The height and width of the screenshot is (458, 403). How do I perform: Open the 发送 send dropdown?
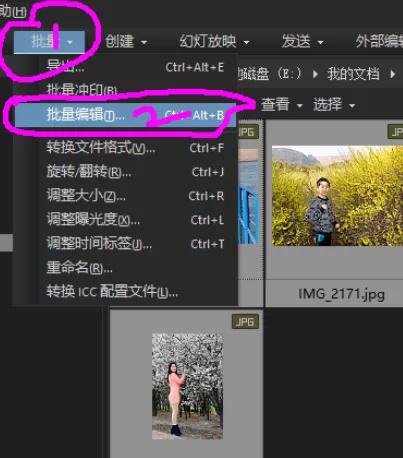(x=302, y=42)
